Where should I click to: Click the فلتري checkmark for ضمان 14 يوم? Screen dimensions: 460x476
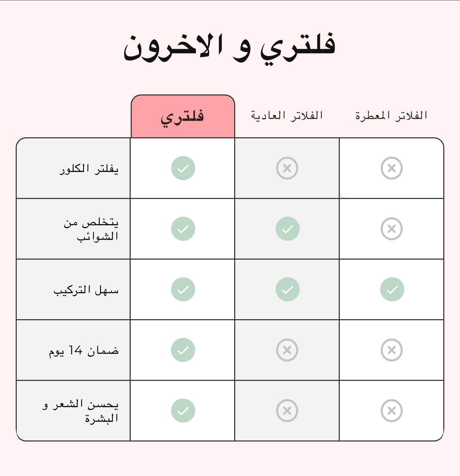tap(183, 350)
